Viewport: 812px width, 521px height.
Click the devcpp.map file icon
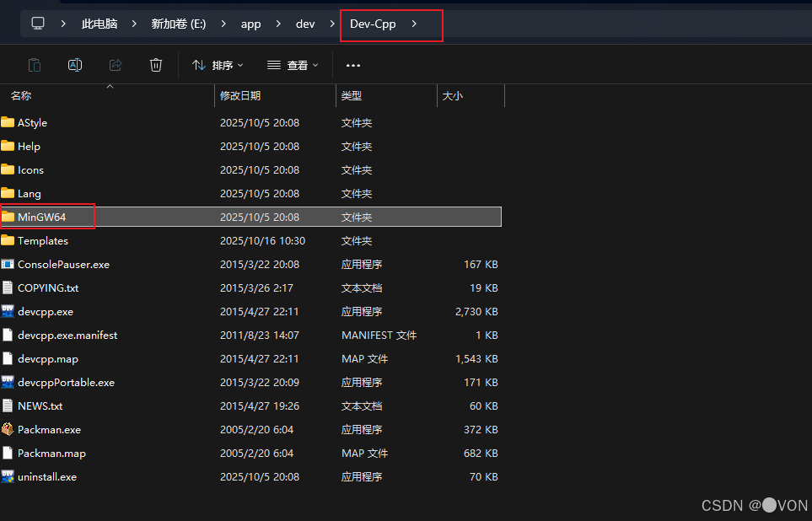(x=8, y=358)
